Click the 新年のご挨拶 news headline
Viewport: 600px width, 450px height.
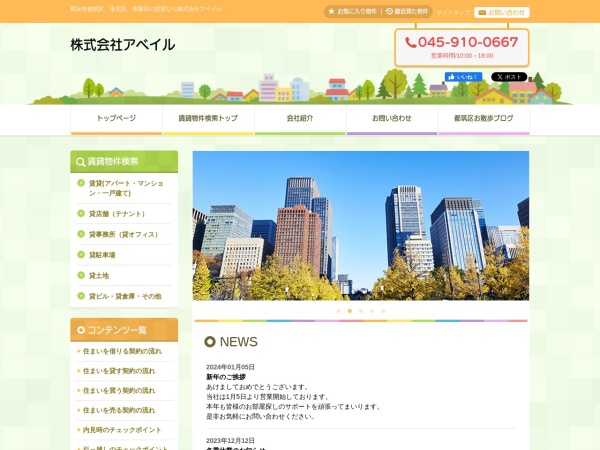(226, 377)
